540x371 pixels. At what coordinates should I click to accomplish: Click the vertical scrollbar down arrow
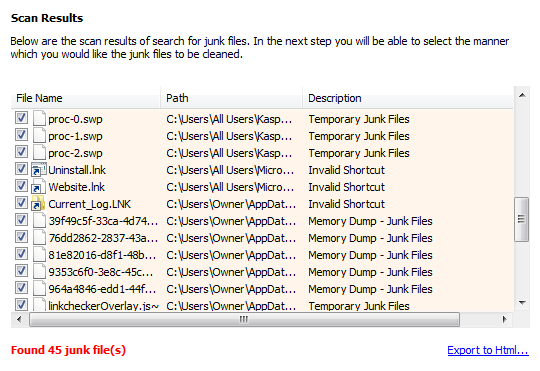point(522,303)
